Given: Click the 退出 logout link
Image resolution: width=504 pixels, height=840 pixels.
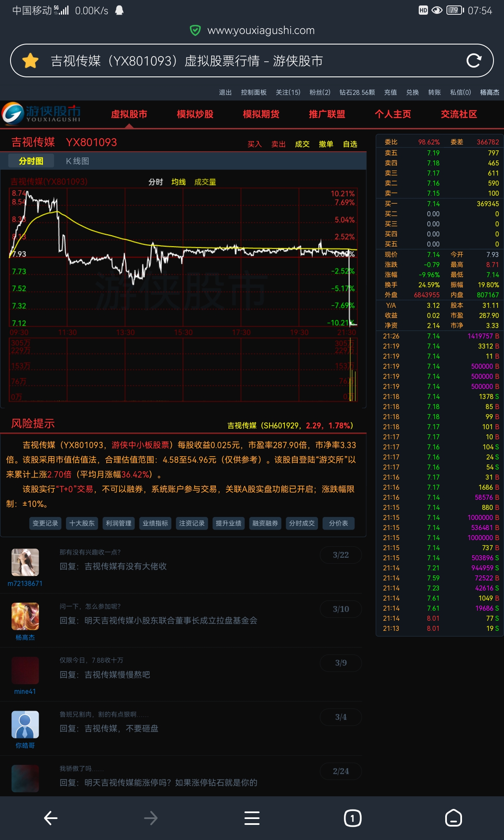Looking at the screenshot, I should (225, 92).
